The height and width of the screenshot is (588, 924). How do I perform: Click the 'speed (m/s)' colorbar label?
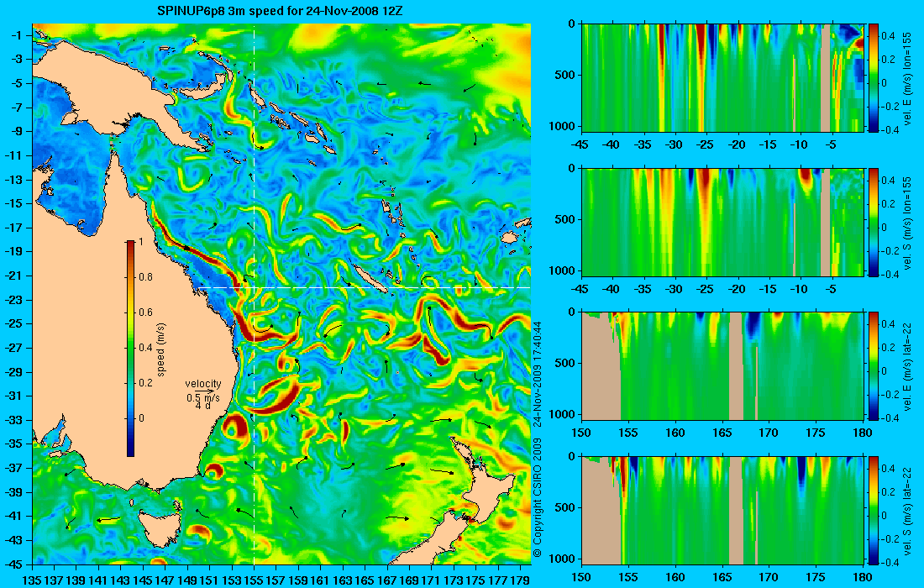tap(161, 349)
